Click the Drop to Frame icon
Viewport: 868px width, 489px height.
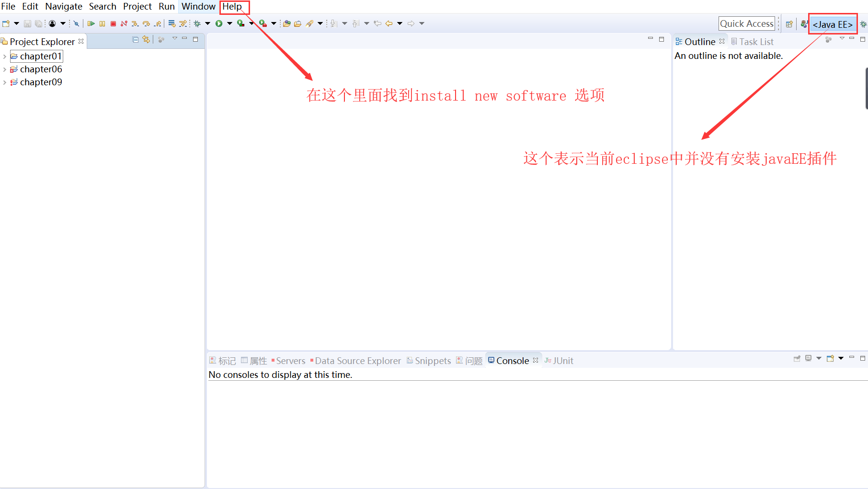pos(172,23)
